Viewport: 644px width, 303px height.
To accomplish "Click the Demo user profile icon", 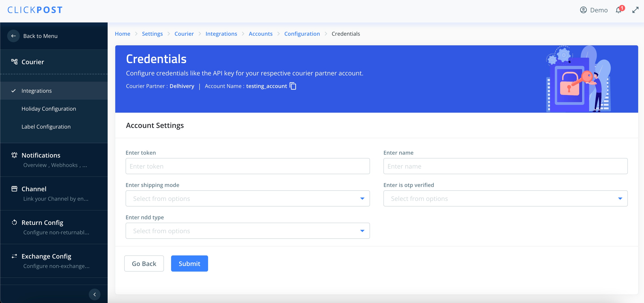I will pyautogui.click(x=583, y=10).
